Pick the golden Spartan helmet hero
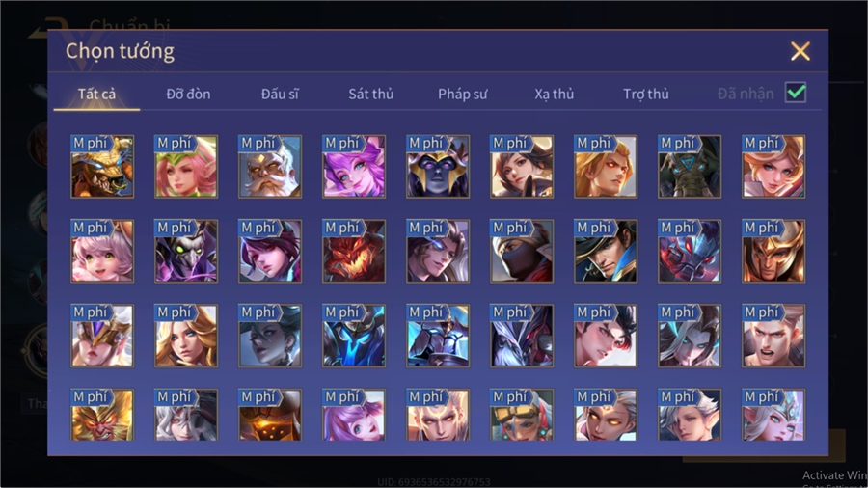The height and width of the screenshot is (488, 868). (x=773, y=251)
